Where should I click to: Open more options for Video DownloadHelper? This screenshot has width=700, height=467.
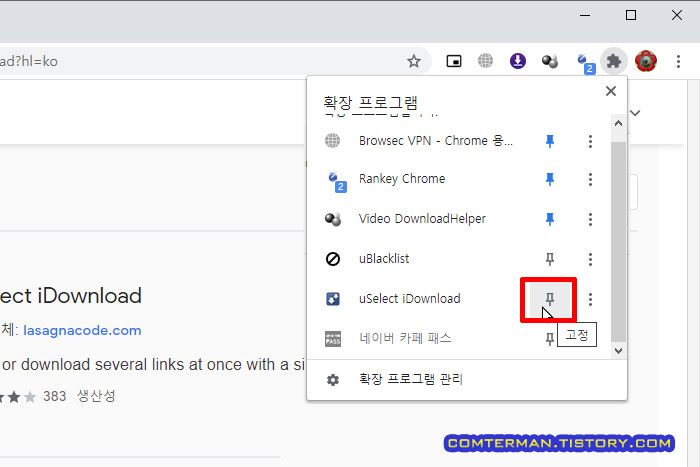point(590,219)
